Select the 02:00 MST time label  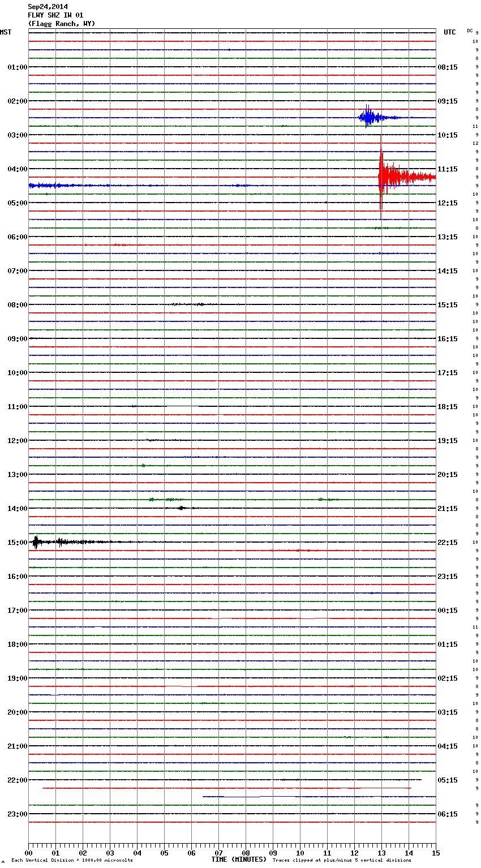point(17,101)
